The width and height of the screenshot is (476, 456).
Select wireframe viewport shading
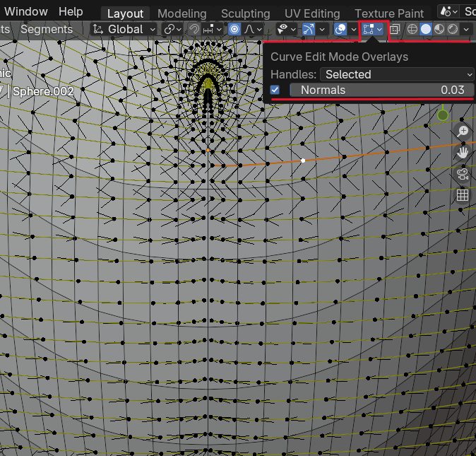(x=412, y=29)
